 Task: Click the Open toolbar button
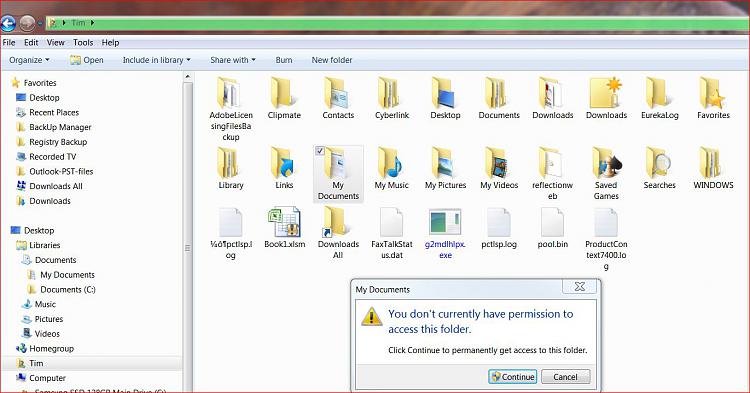(x=87, y=60)
